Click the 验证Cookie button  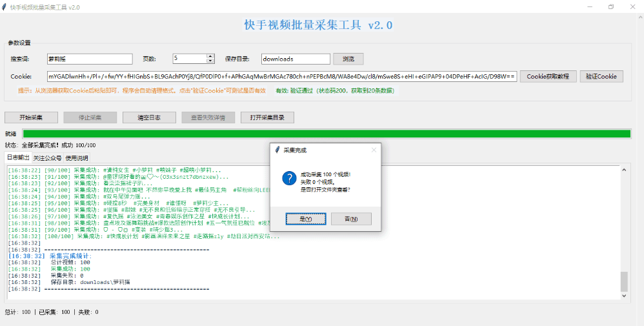(601, 76)
